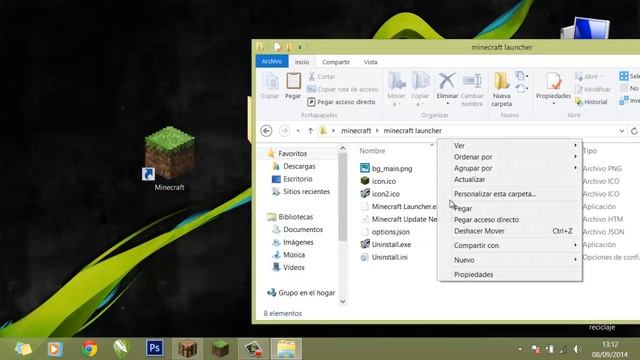Switch to the Vista tab
The width and height of the screenshot is (640, 360).
(x=370, y=62)
